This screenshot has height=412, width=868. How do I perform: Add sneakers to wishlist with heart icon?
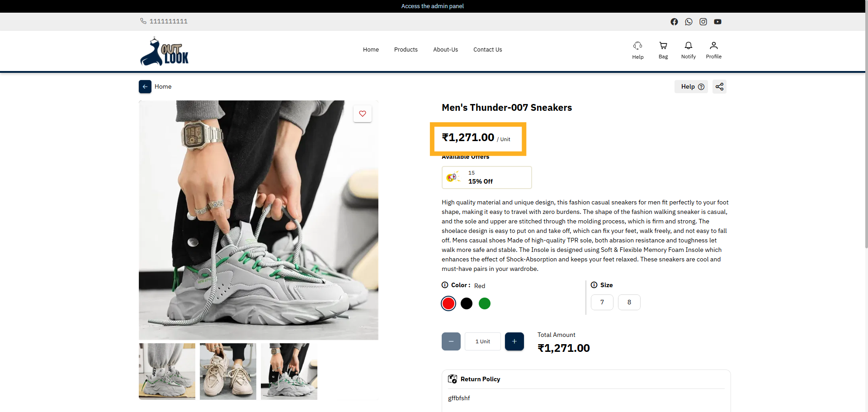[362, 114]
